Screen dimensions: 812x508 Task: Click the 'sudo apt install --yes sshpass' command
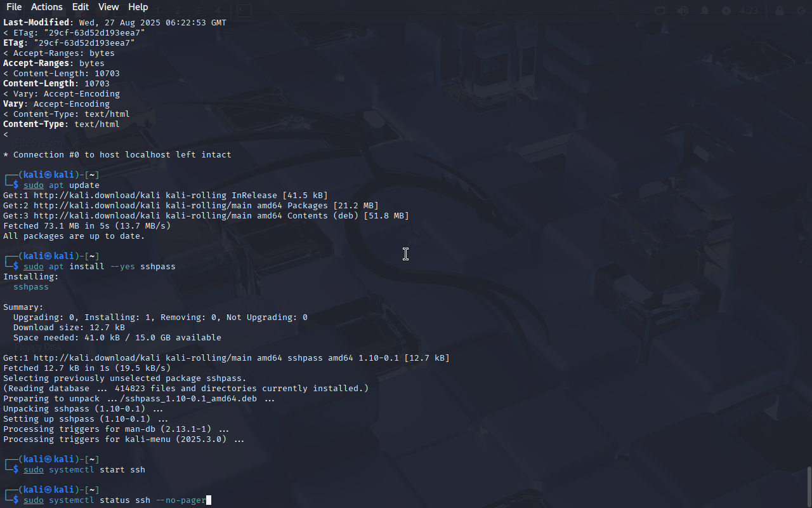tap(100, 267)
